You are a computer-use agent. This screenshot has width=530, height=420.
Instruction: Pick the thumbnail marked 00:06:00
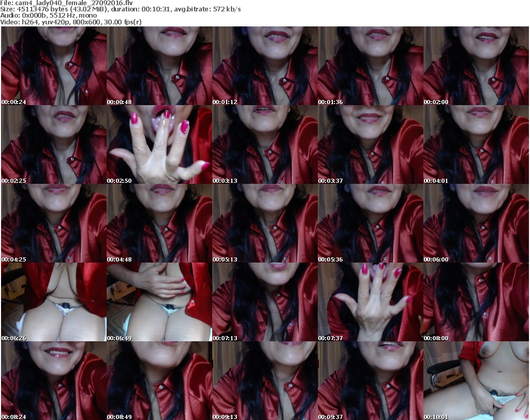(x=476, y=224)
